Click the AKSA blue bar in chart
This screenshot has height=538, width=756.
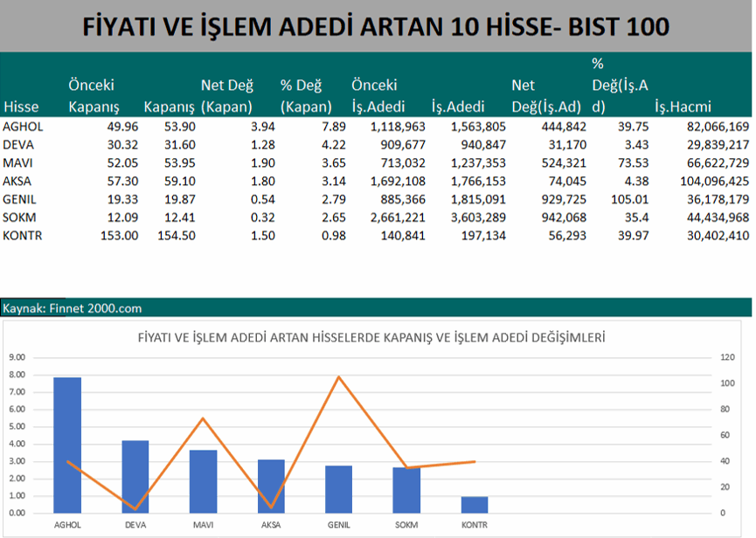pyautogui.click(x=271, y=486)
